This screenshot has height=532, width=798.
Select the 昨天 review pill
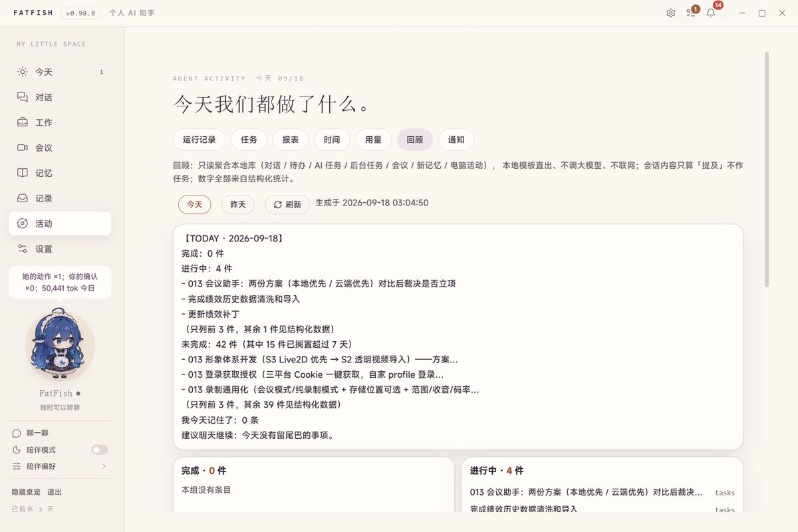point(237,204)
